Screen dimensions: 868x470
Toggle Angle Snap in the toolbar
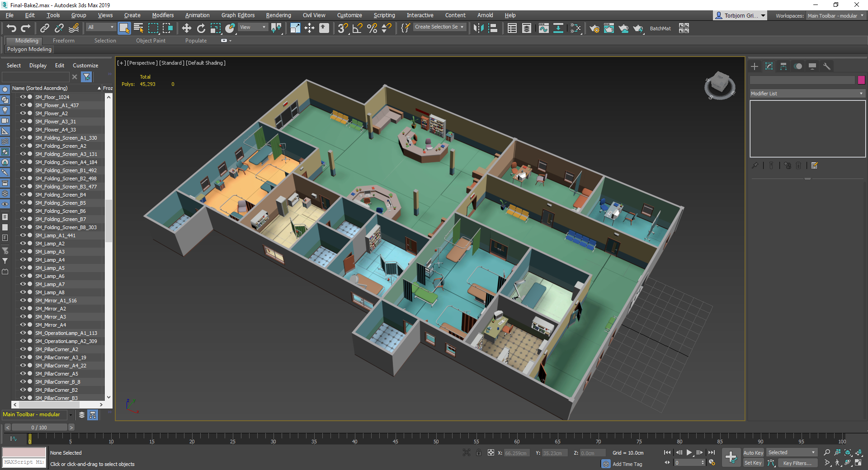pos(357,28)
